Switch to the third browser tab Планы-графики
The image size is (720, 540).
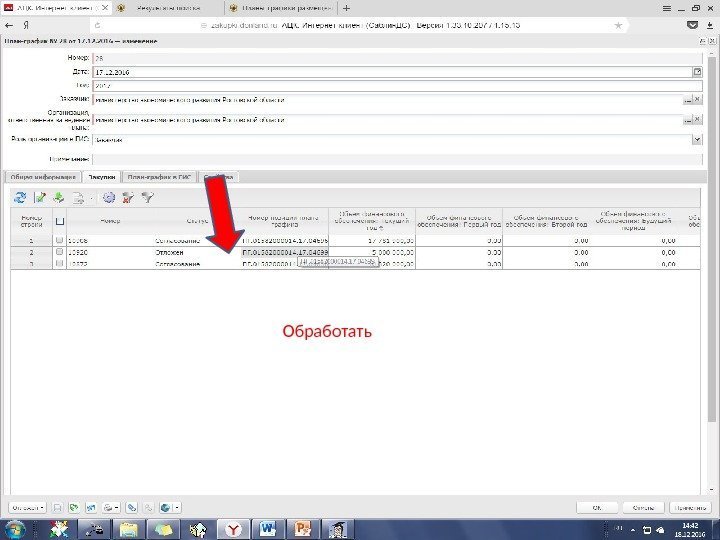(x=281, y=8)
